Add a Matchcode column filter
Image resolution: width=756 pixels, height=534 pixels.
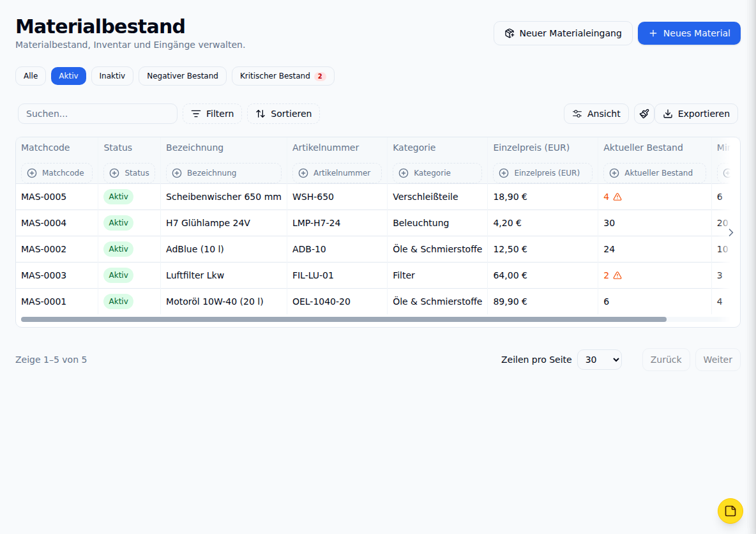pyautogui.click(x=56, y=172)
